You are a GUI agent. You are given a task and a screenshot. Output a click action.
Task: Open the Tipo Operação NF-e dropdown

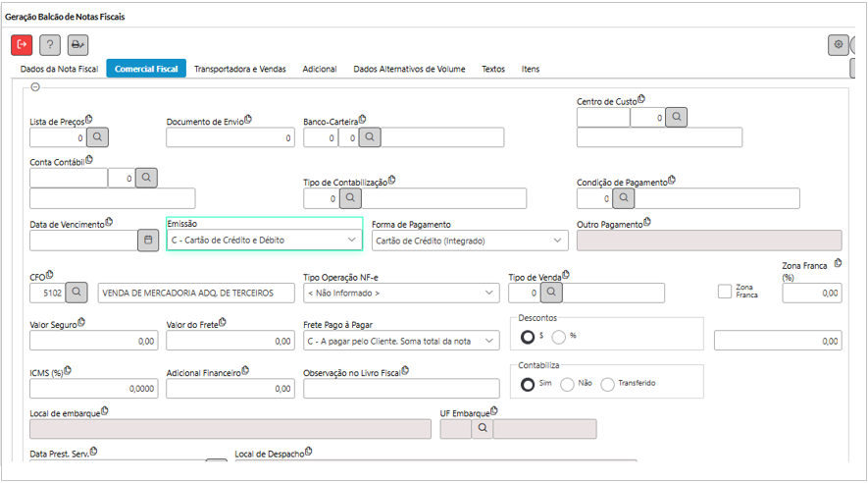400,293
